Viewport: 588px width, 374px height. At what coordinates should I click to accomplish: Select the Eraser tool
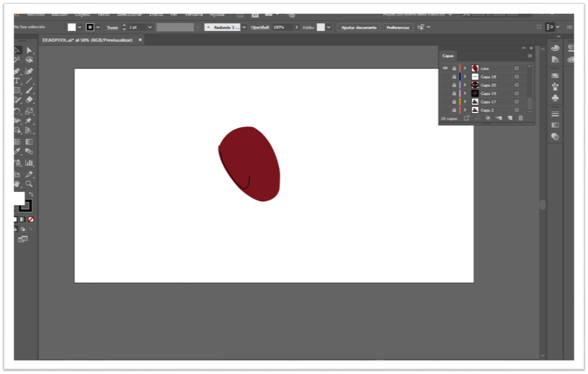[x=29, y=100]
